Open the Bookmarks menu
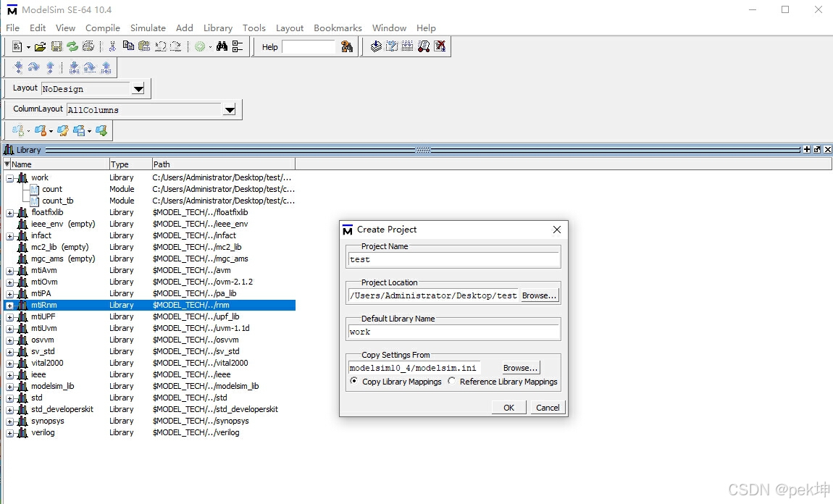 (338, 28)
